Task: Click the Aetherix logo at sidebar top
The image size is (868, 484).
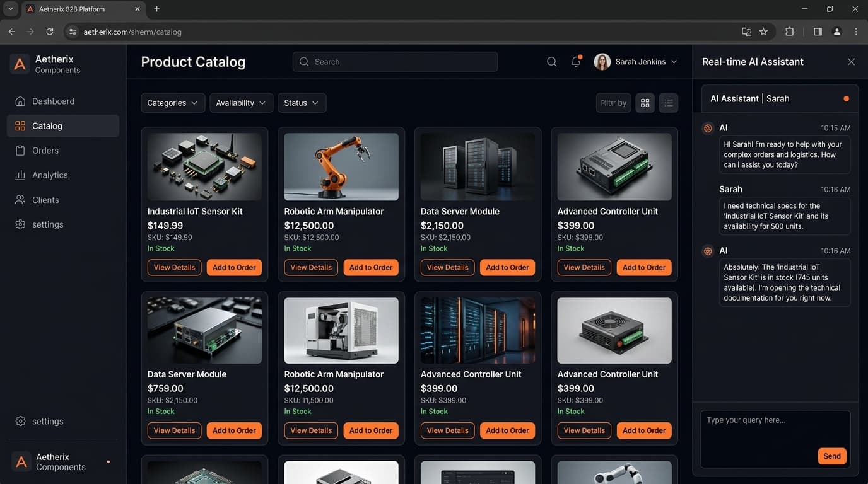Action: [x=20, y=64]
